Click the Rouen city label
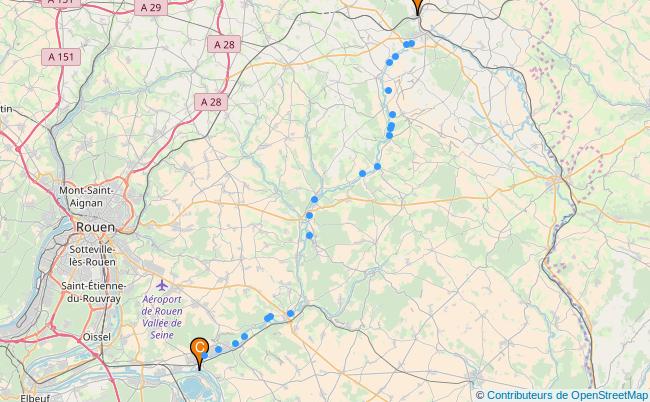Image resolution: width=650 pixels, height=402 pixels. tap(96, 227)
